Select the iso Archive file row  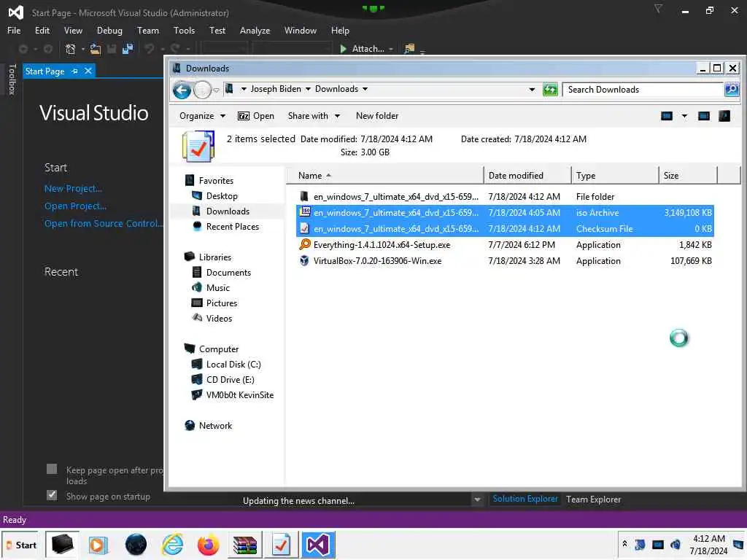tap(505, 212)
